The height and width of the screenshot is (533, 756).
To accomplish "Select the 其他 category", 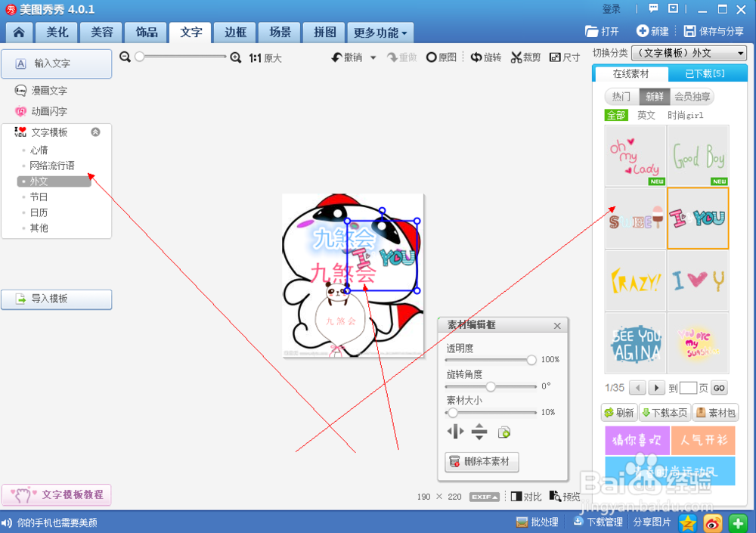I will (39, 228).
